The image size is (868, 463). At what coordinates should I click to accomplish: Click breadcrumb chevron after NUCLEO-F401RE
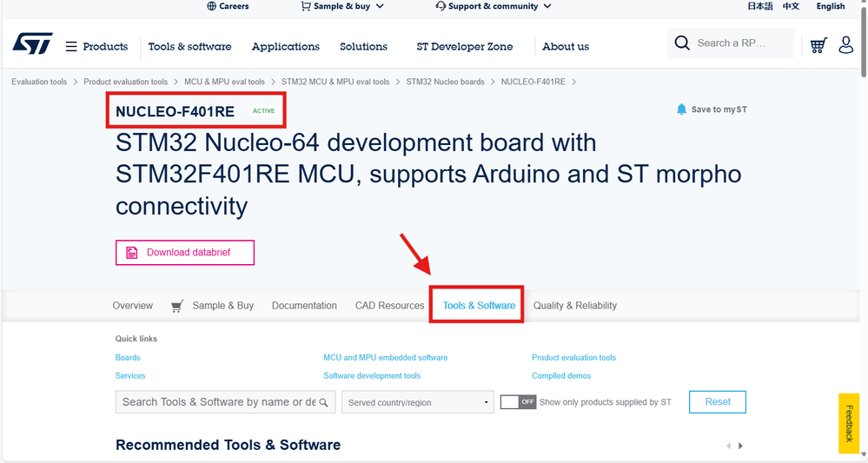point(574,82)
